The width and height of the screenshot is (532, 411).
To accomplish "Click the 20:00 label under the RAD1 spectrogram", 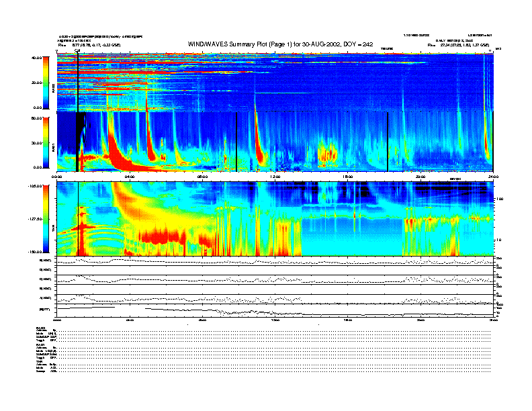I will click(420, 177).
